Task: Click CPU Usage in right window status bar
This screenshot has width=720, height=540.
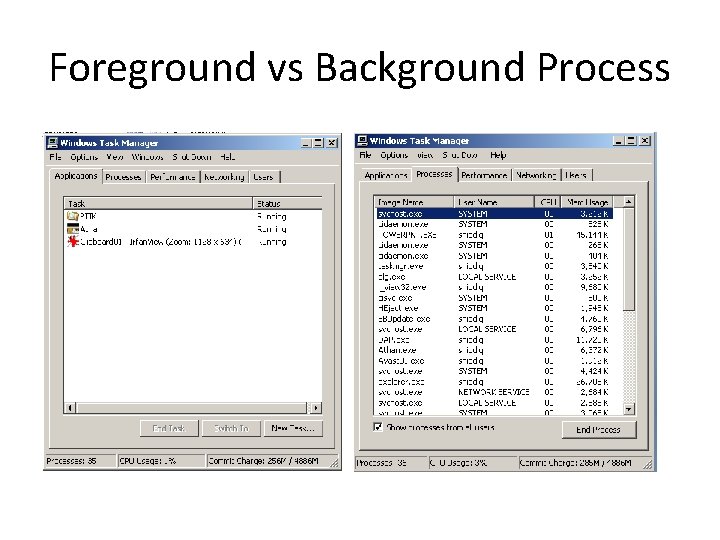Action: 473,463
